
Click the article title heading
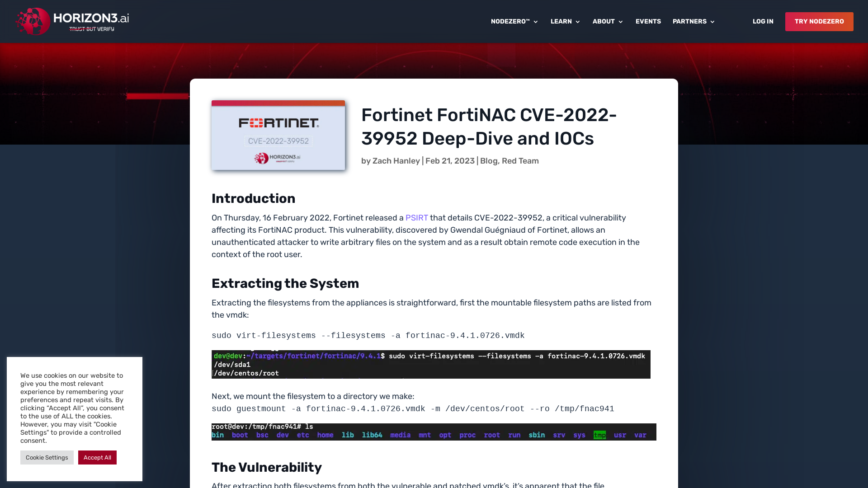coord(489,127)
